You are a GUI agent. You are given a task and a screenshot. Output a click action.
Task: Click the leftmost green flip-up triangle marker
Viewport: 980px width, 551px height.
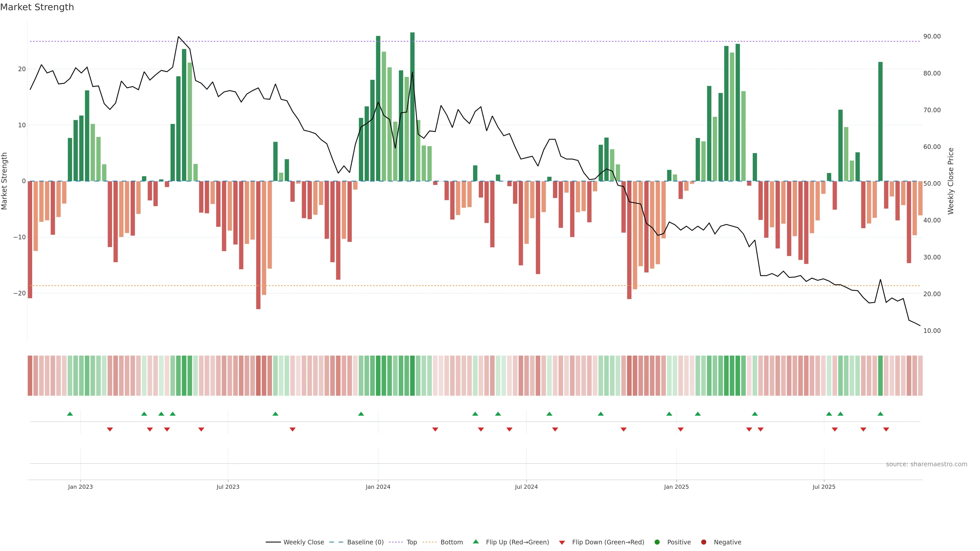(70, 414)
